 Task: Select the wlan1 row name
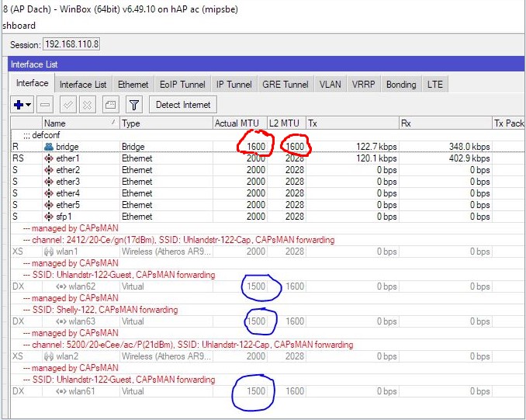pos(67,252)
